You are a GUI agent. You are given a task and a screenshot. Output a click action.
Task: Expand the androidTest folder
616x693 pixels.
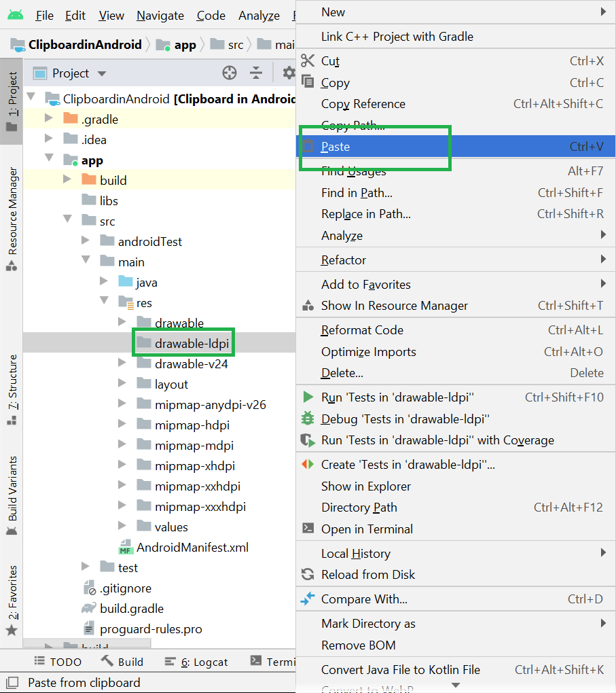click(x=86, y=240)
